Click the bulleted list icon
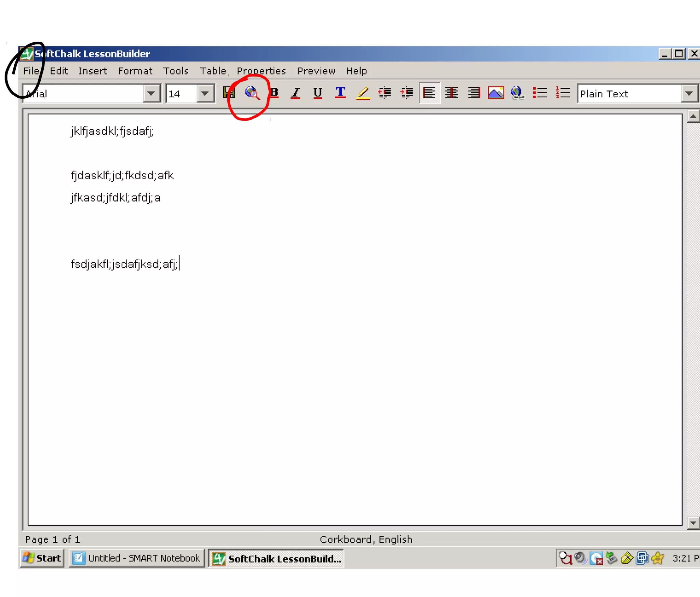 tap(540, 93)
